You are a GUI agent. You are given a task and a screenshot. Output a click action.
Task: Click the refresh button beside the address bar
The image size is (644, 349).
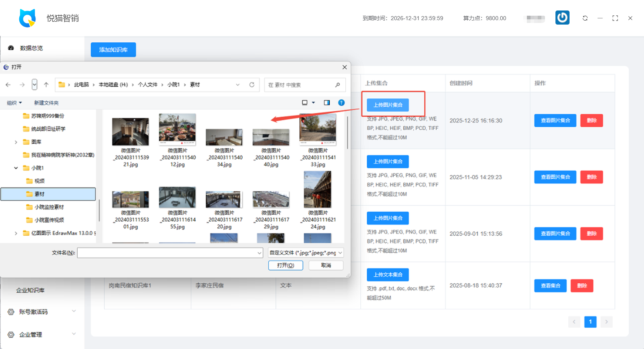click(x=252, y=85)
